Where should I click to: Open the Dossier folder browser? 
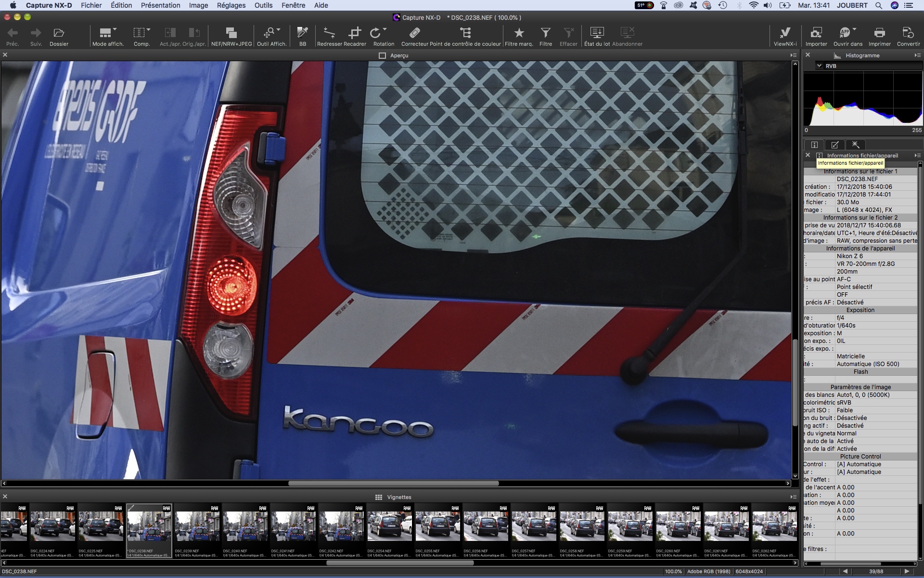(59, 37)
